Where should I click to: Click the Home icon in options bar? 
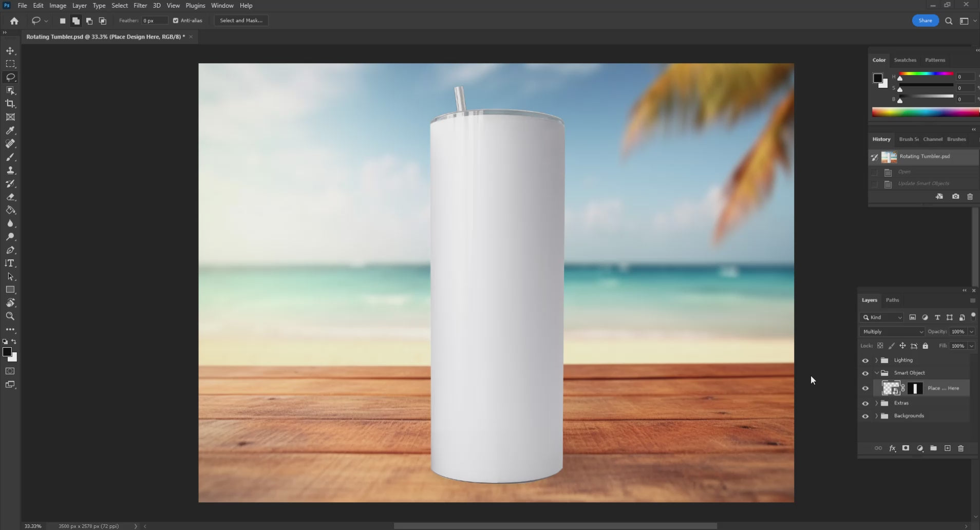point(14,21)
